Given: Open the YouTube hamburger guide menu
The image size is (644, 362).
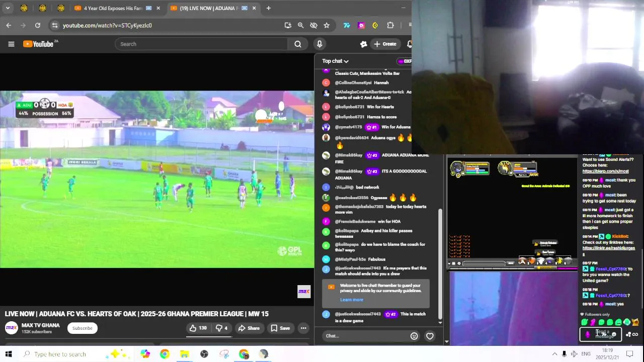Looking at the screenshot, I should pos(11,44).
